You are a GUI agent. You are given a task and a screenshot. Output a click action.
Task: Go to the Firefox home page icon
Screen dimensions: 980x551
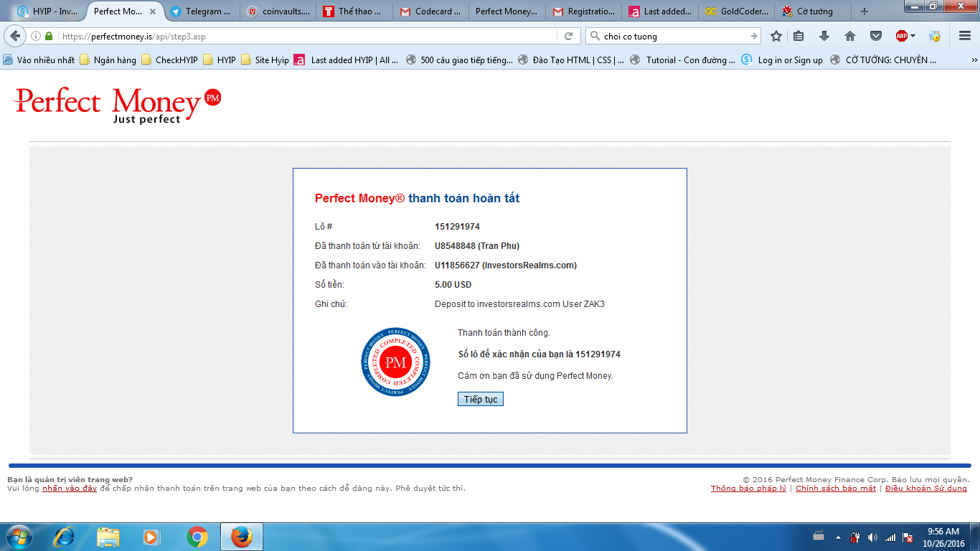850,36
